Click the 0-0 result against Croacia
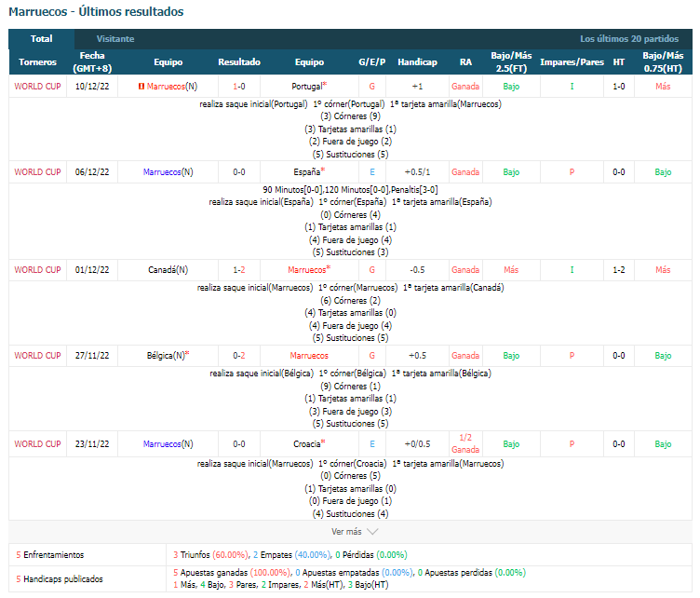700x598 pixels. tap(239, 444)
